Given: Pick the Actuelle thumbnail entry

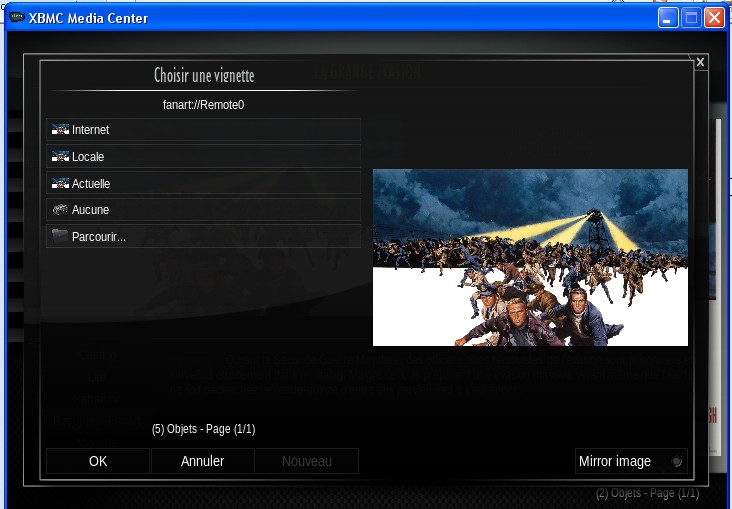Looking at the screenshot, I should [x=203, y=184].
